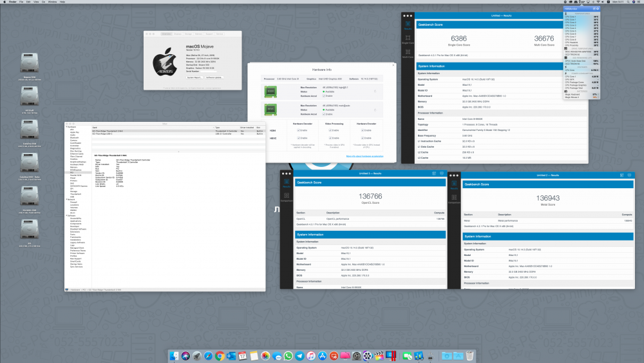
Task: Click the 136766 OpenCL score
Action: 370,197
